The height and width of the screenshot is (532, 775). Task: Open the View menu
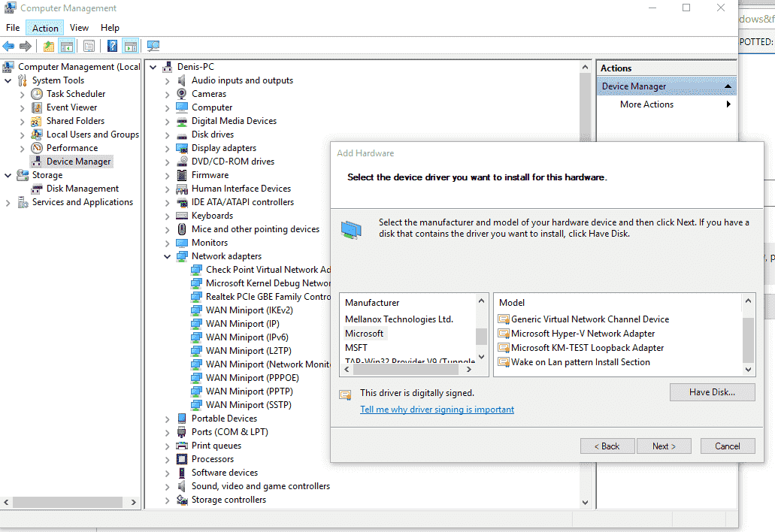click(79, 28)
